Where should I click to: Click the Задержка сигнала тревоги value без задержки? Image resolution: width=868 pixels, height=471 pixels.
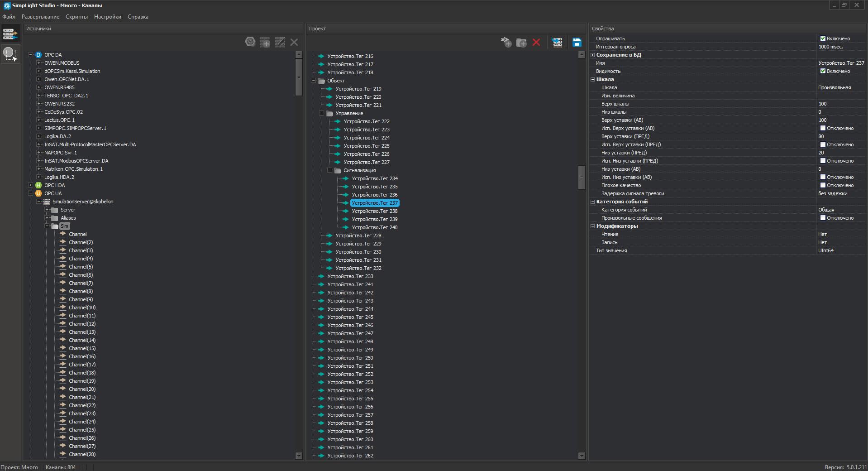[841, 193]
